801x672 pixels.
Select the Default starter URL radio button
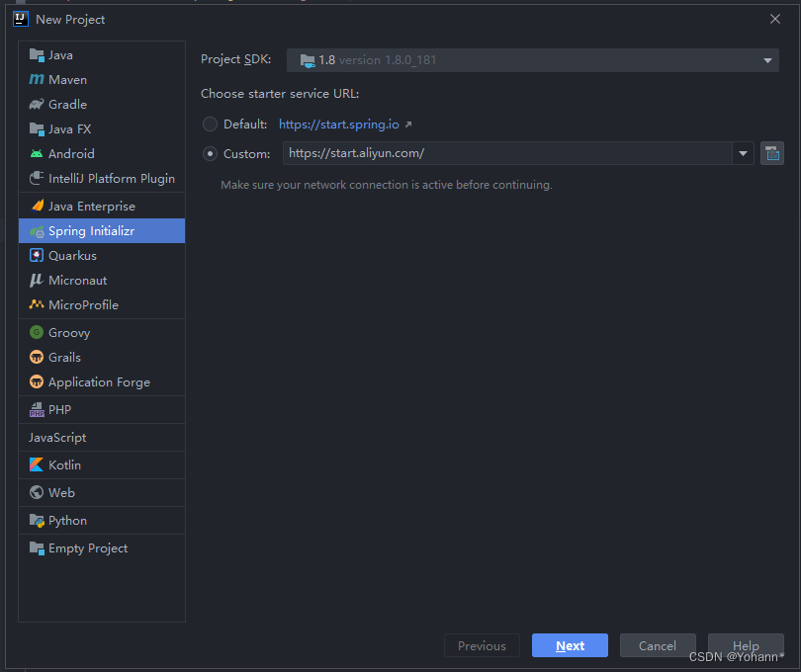click(x=210, y=125)
